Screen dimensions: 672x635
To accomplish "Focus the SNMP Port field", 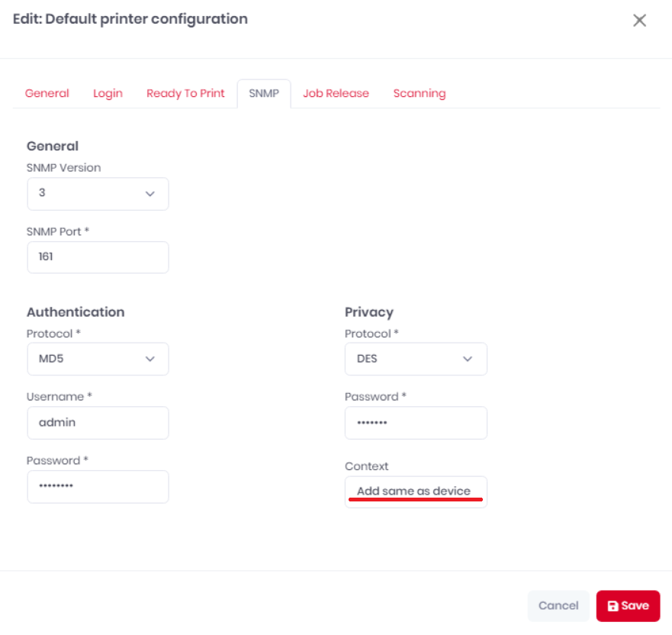I will tap(98, 257).
